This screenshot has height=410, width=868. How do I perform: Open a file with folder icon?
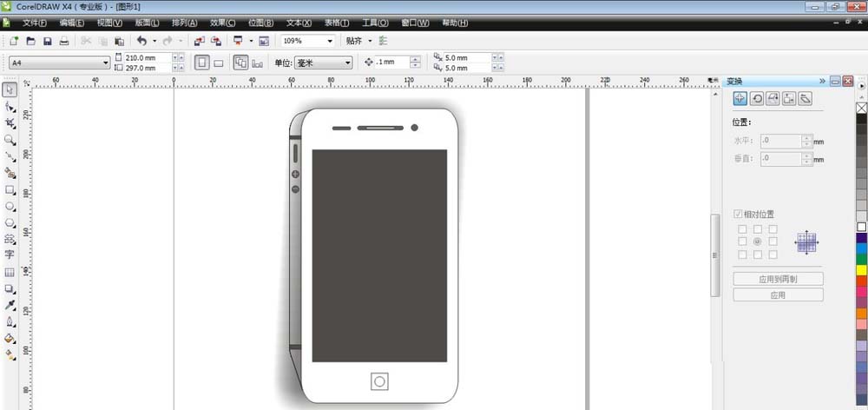31,41
